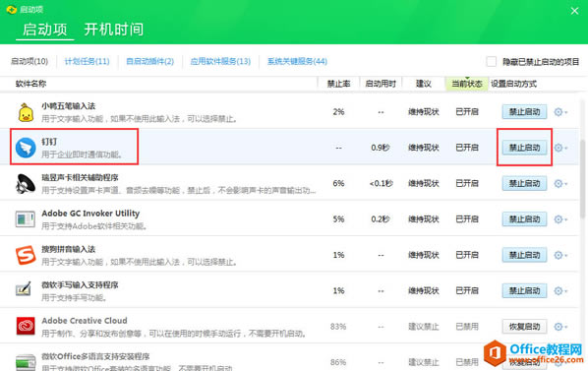This screenshot has height=371, width=588.
Task: Click the 瑞昱声卡相关辅助程序 name text
Action: [80, 177]
